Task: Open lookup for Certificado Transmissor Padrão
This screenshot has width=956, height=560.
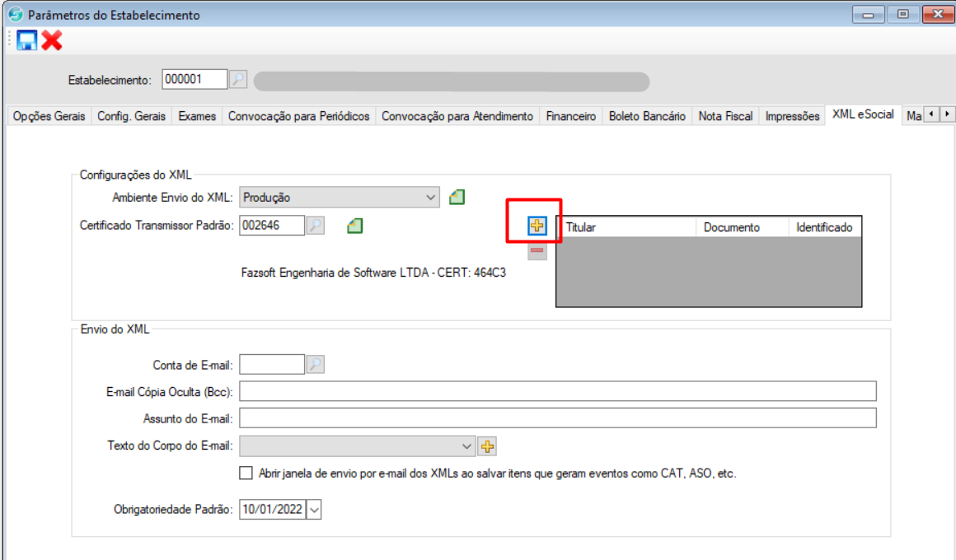Action: tap(315, 226)
